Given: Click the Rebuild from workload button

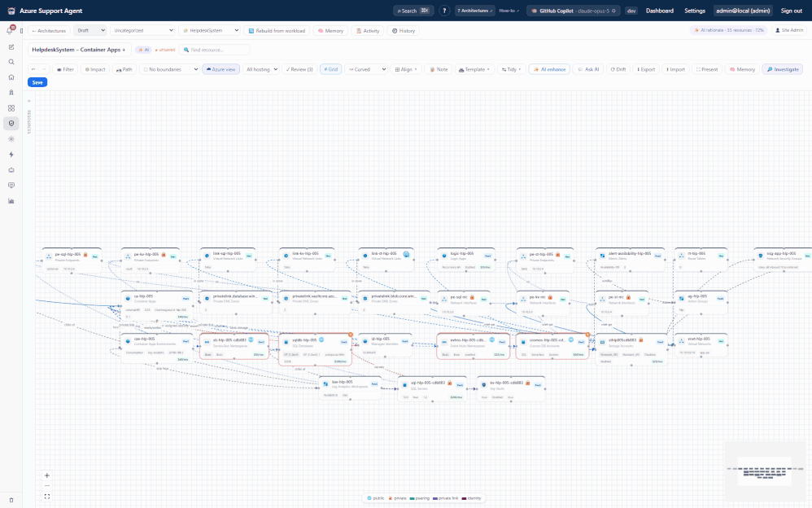Looking at the screenshot, I should pos(277,31).
